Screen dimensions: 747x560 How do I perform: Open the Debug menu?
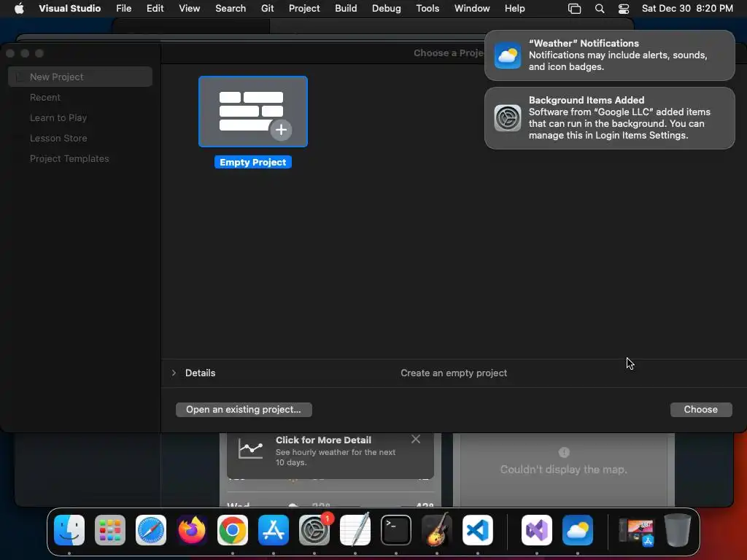click(387, 9)
